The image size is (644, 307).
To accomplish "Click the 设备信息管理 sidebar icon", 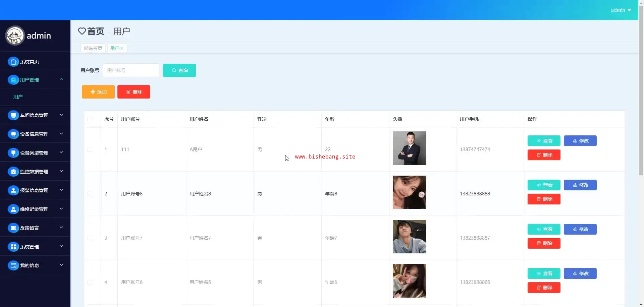I will (x=13, y=134).
